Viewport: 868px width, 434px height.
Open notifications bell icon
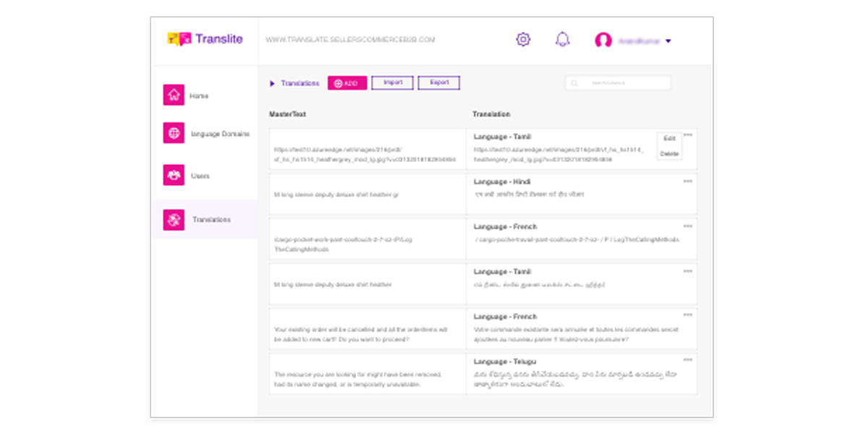point(562,40)
